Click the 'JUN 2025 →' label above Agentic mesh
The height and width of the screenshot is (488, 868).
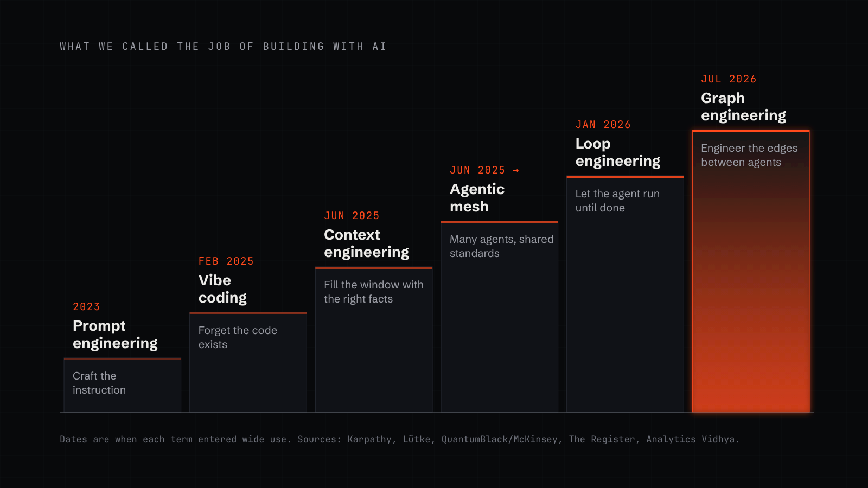coord(484,170)
